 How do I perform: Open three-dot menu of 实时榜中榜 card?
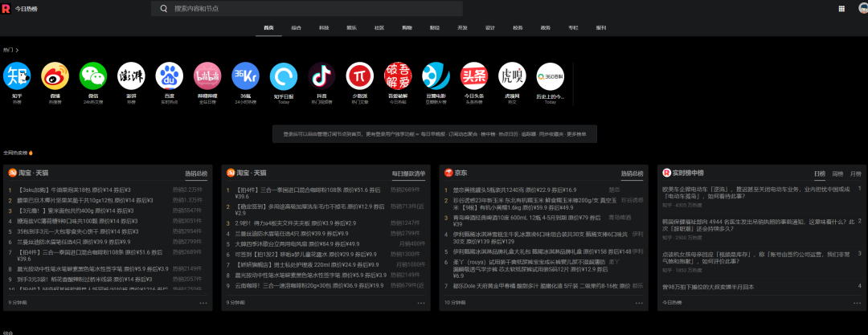858,303
